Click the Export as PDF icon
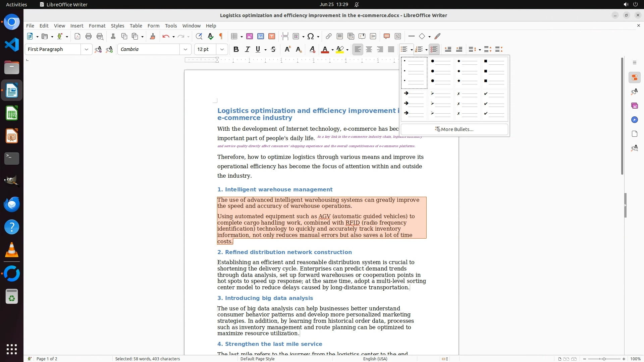The image size is (644, 362). pos(77,36)
